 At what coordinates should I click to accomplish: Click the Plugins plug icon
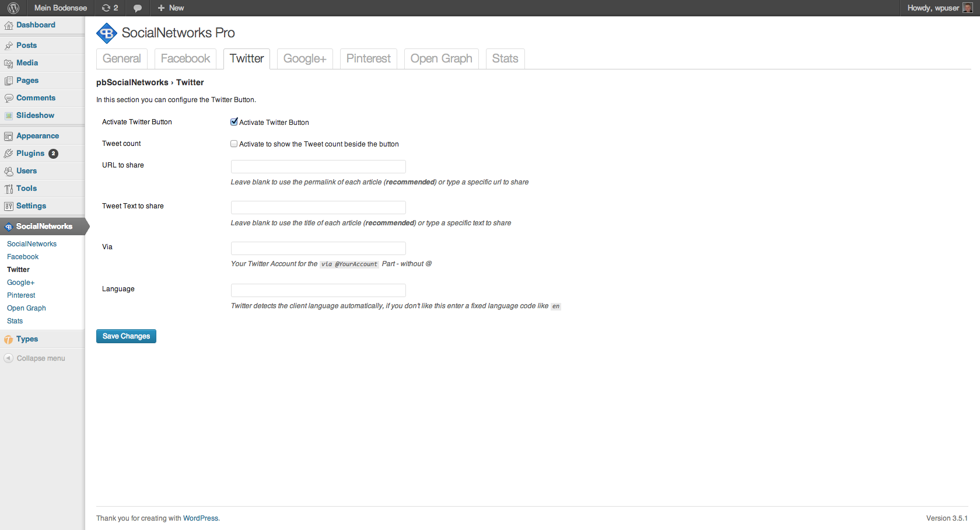9,154
